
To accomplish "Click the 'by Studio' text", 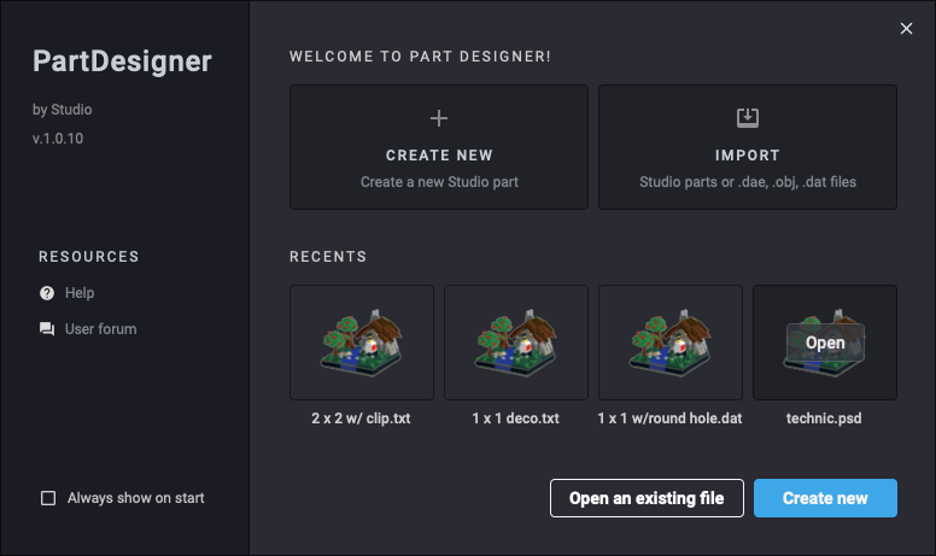I will pos(62,110).
